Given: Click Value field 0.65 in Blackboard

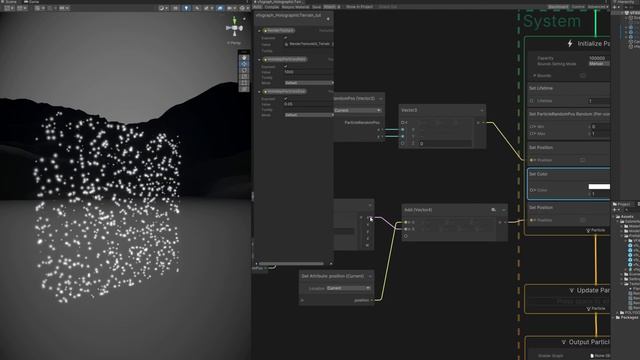Looking at the screenshot, I should [309, 104].
